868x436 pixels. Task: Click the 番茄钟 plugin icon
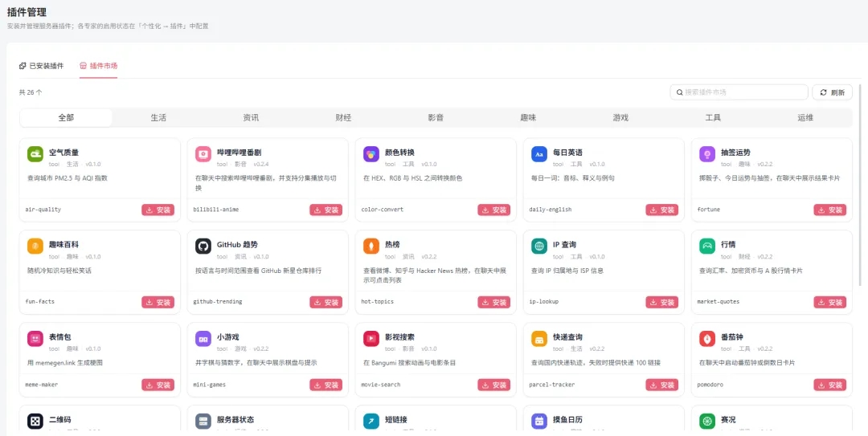pos(707,339)
